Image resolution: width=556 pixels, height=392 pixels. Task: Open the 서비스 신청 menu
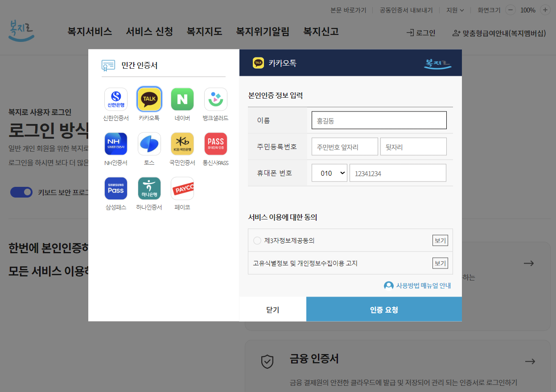(x=149, y=32)
